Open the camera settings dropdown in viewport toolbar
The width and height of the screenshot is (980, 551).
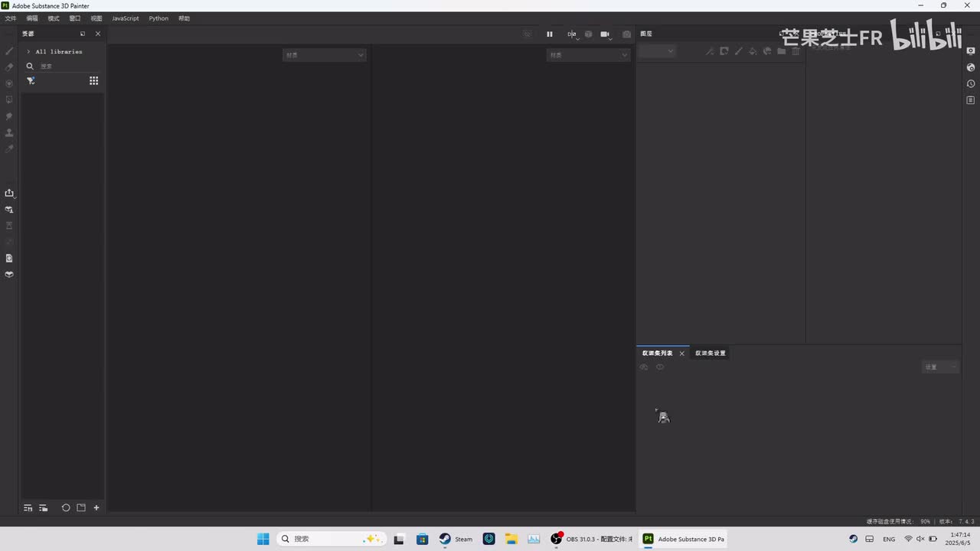pos(606,34)
